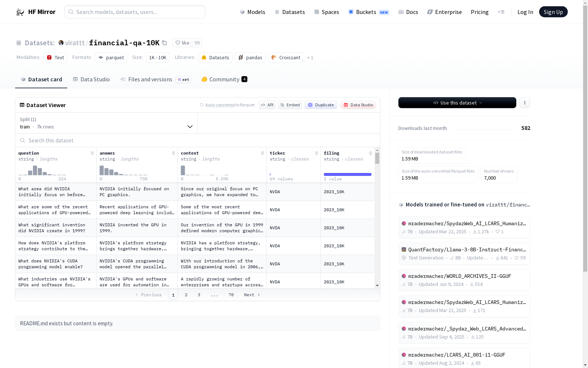Open the API button in Dataset Viewer

click(267, 105)
